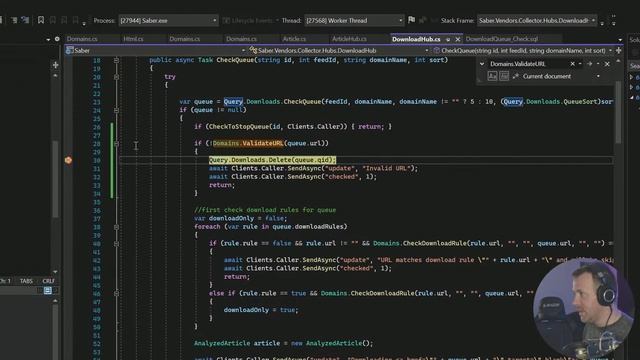Collapse foreach block at line 38
Image resolution: width=640 pixels, height=360 pixels.
click(x=116, y=227)
